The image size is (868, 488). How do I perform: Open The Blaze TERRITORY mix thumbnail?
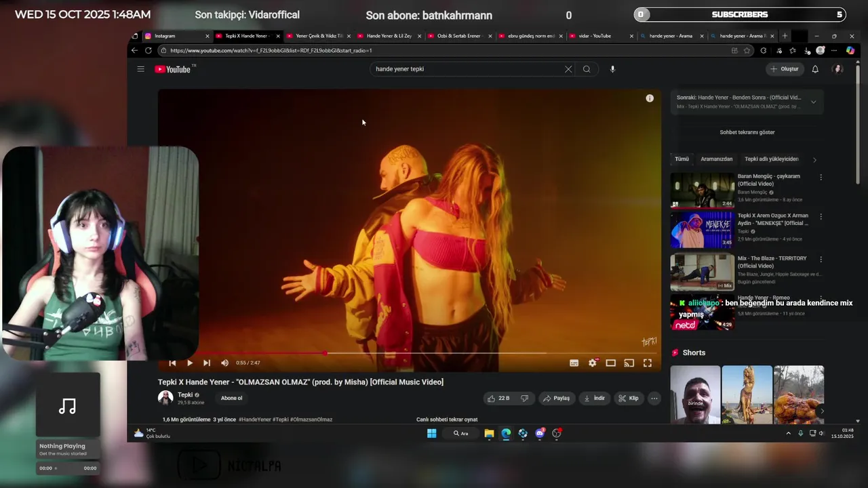(x=703, y=272)
